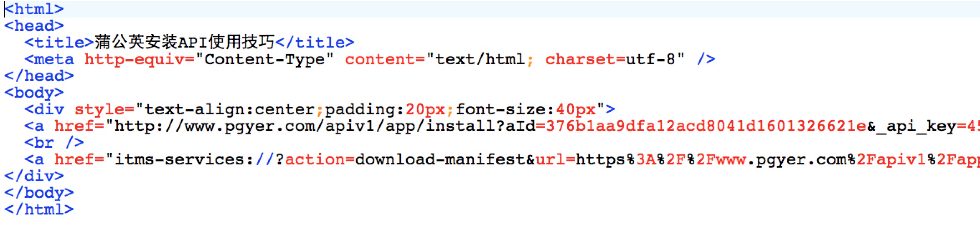This screenshot has width=980, height=237.
Task: Click the Chinese title text 蒲公英安装API使用技巧
Action: pos(184,42)
